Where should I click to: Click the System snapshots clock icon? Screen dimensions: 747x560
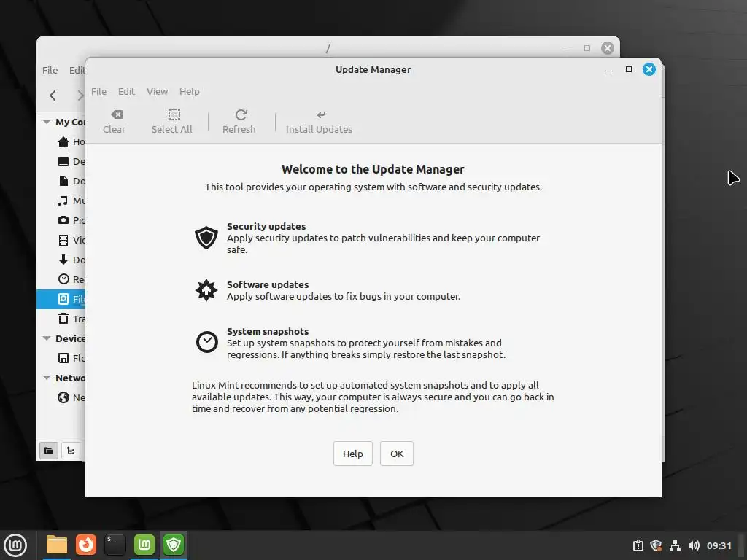[206, 342]
